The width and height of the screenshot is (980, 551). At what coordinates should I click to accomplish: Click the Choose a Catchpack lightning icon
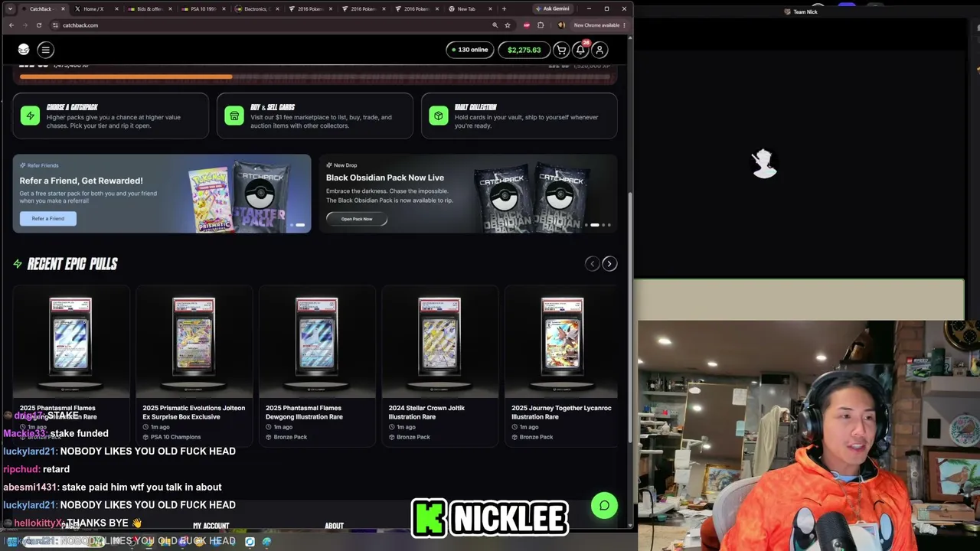point(30,116)
